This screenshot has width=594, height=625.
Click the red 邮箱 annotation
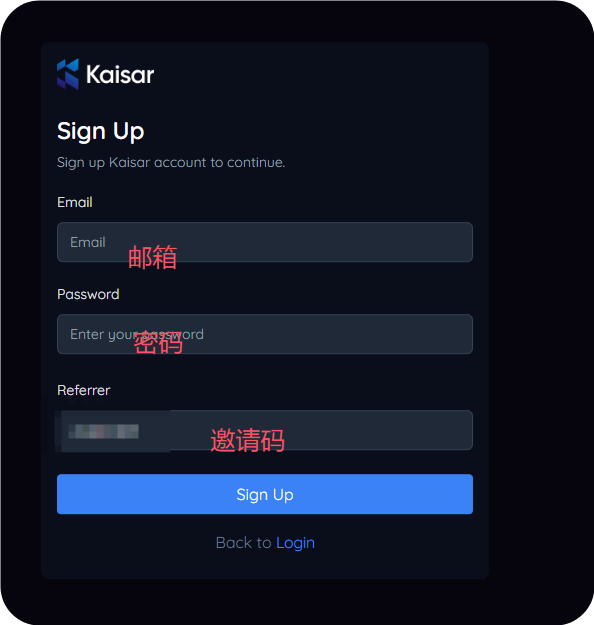click(x=153, y=257)
